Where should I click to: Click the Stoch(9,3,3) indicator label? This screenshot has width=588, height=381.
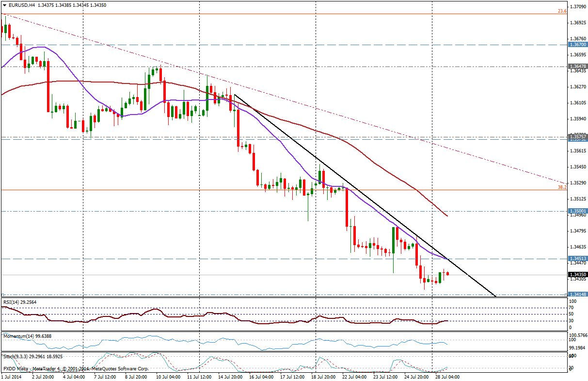coord(17,356)
